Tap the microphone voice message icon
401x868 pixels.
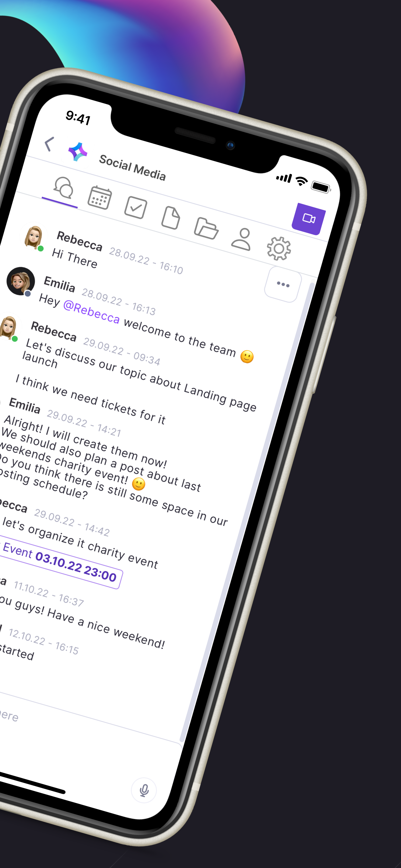point(144,790)
